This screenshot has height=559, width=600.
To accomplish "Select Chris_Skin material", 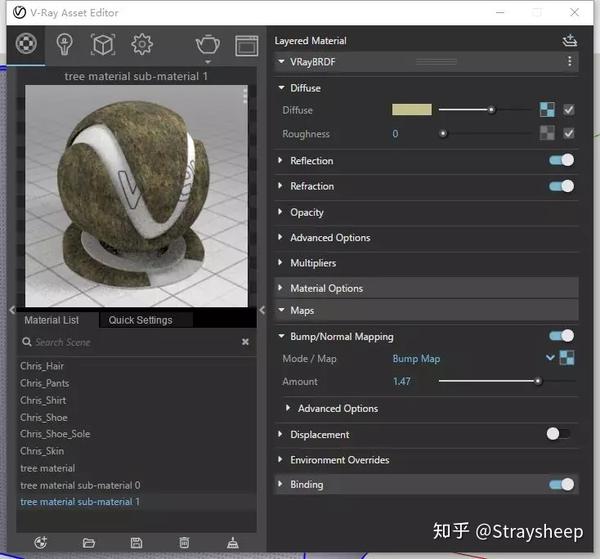I will coord(42,451).
